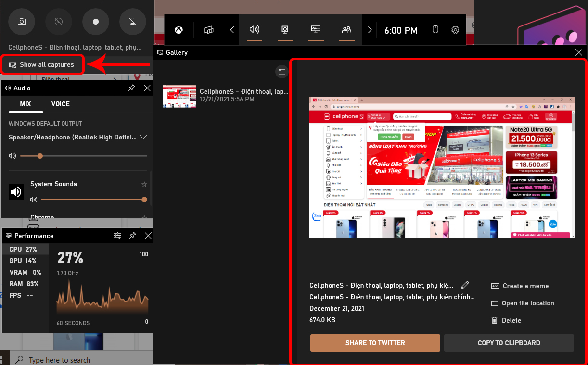588x365 pixels.
Task: Close the Performance widget
Action: point(148,236)
